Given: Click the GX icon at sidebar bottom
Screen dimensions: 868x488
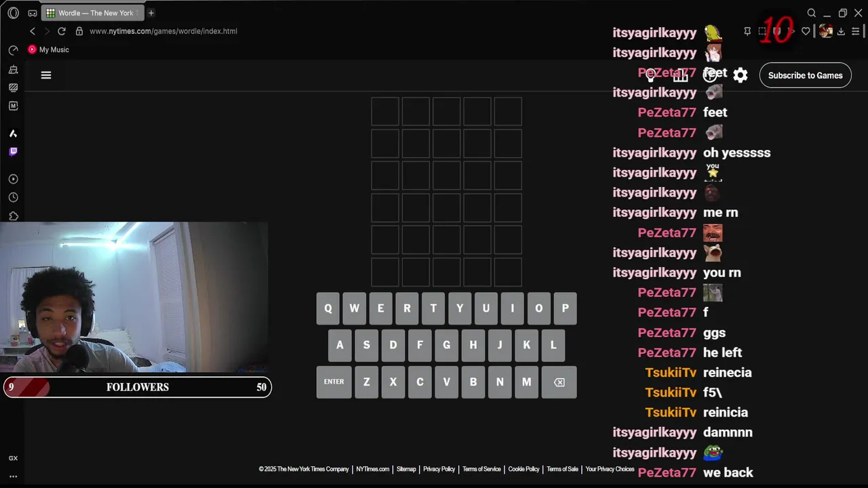Looking at the screenshot, I should [13, 458].
